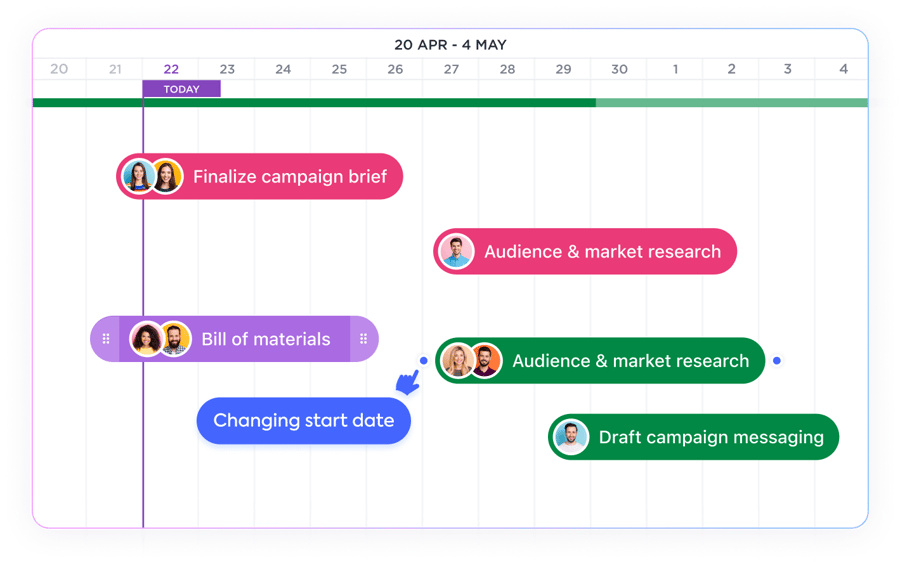Select day 29 in the timeline header
Image resolution: width=900 pixels, height=563 pixels.
(563, 69)
